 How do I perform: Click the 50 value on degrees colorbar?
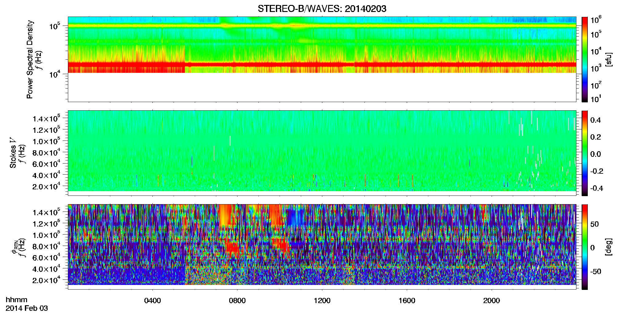click(595, 224)
